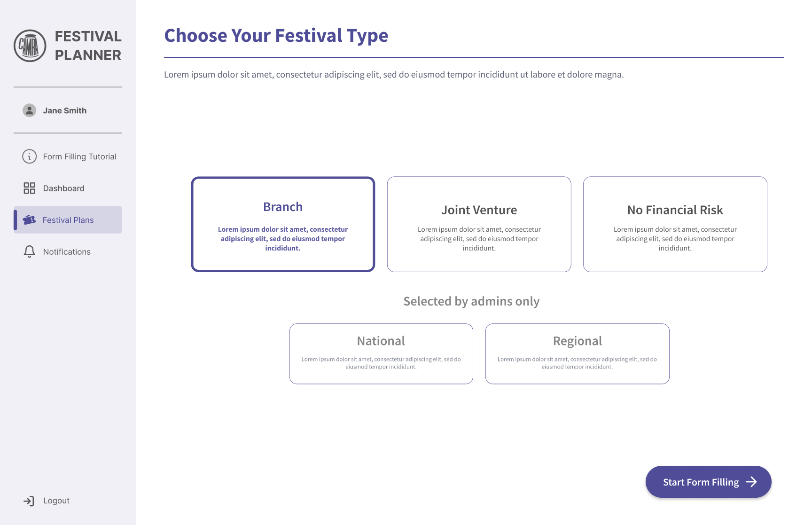The width and height of the screenshot is (812, 525).
Task: Click the Jane Smith user name
Action: coord(65,110)
